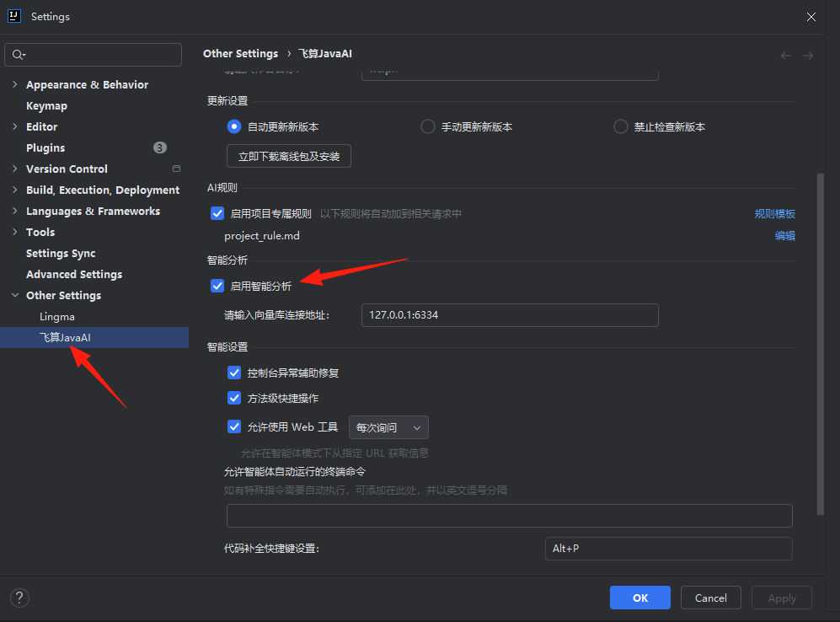Image resolution: width=840 pixels, height=622 pixels.
Task: Click Other Settings in the breadcrumb
Action: (240, 54)
